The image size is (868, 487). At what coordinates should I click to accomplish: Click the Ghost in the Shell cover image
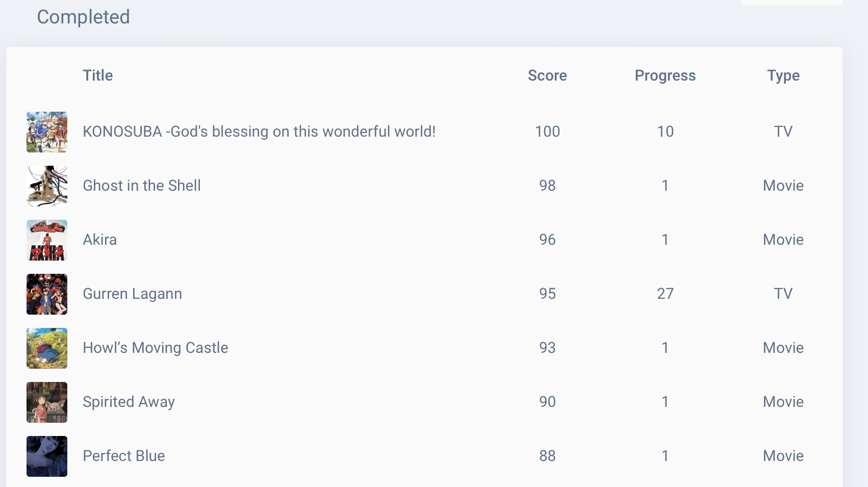click(47, 186)
